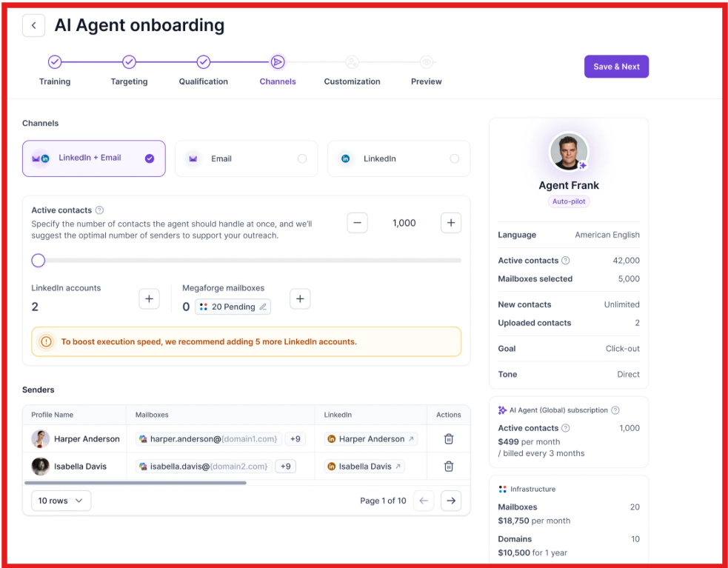Image resolution: width=728 pixels, height=568 pixels.
Task: Click the Auto-pilot badge under Agent Frank
Action: pyautogui.click(x=568, y=201)
